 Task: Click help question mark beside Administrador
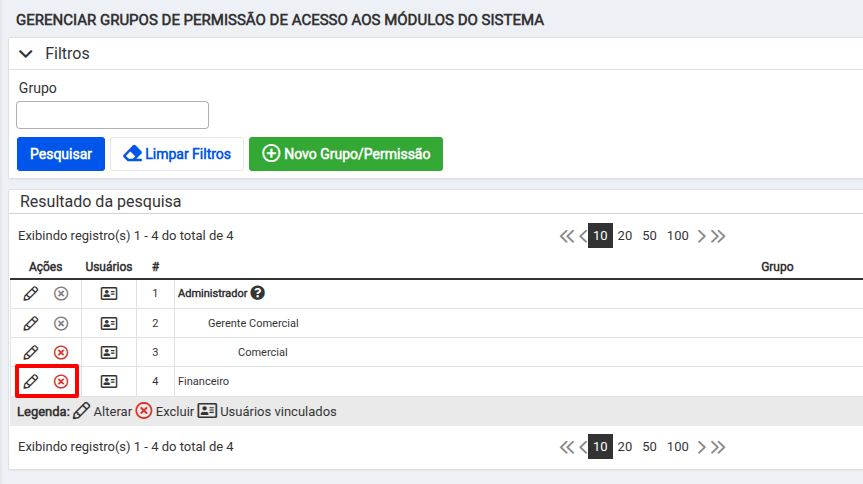258,293
